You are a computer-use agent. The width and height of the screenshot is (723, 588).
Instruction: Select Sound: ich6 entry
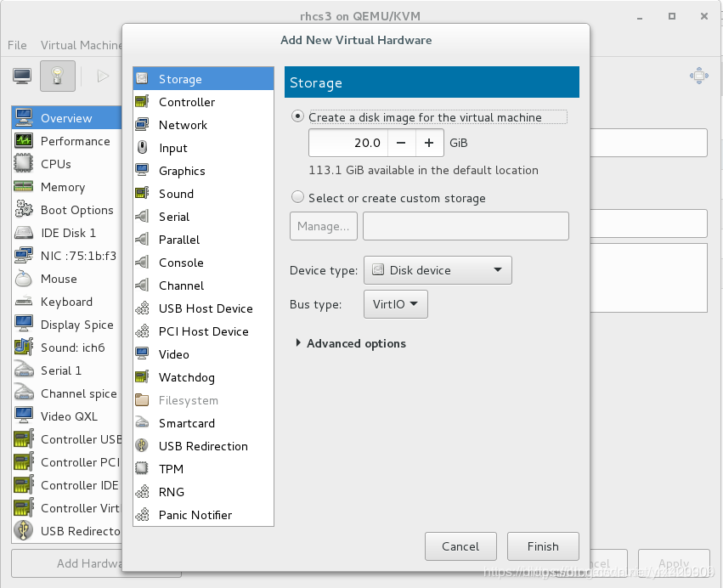pos(67,348)
